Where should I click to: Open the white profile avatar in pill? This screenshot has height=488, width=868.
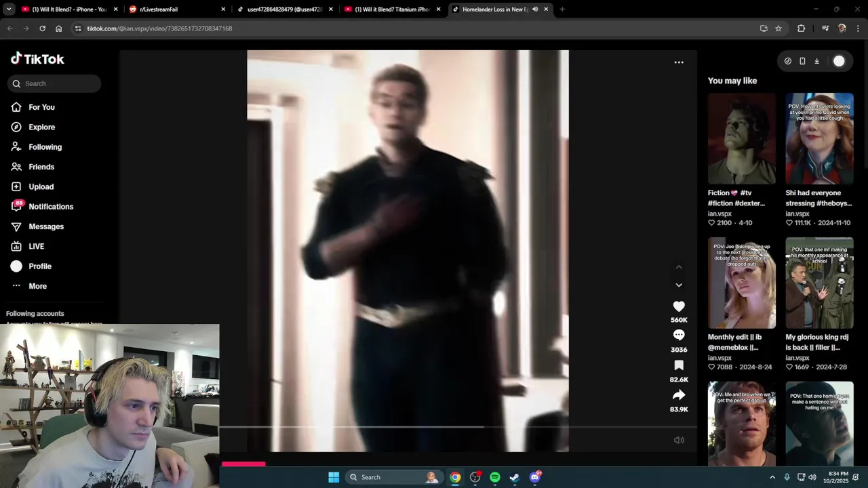coord(839,61)
